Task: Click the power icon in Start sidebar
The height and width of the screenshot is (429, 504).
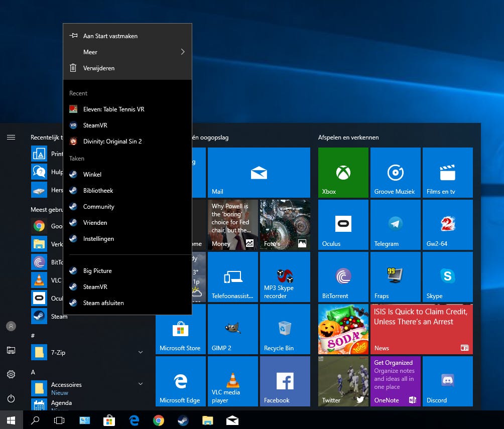Action: click(x=11, y=398)
